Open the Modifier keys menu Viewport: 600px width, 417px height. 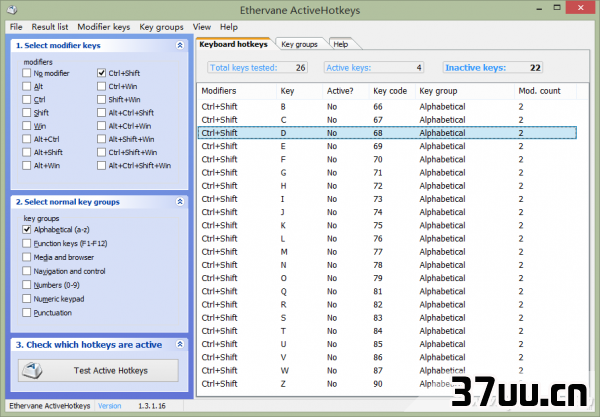tap(104, 27)
